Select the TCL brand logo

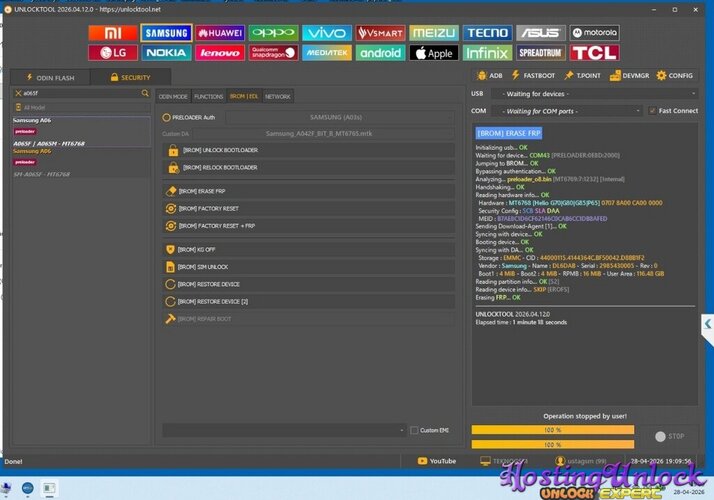pyautogui.click(x=594, y=53)
